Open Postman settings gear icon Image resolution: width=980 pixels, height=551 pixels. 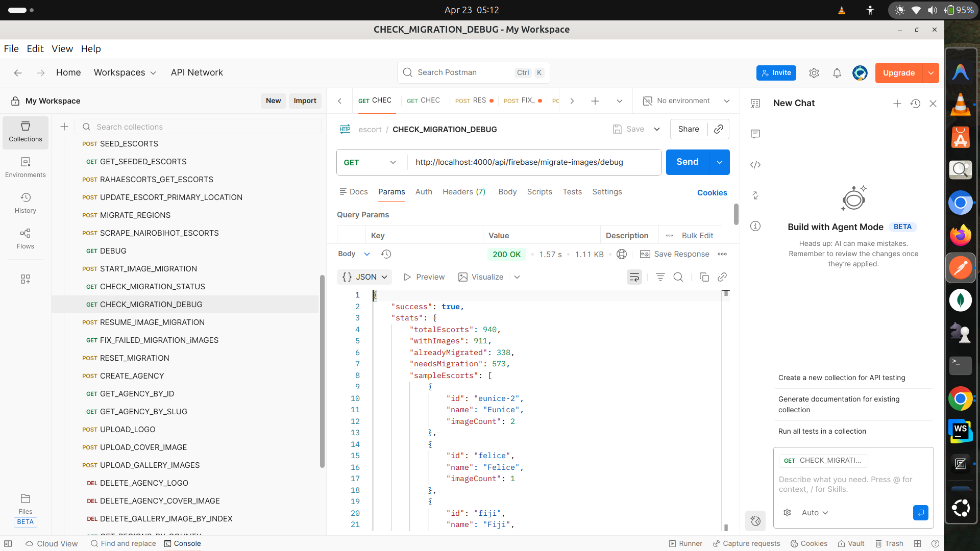point(814,73)
